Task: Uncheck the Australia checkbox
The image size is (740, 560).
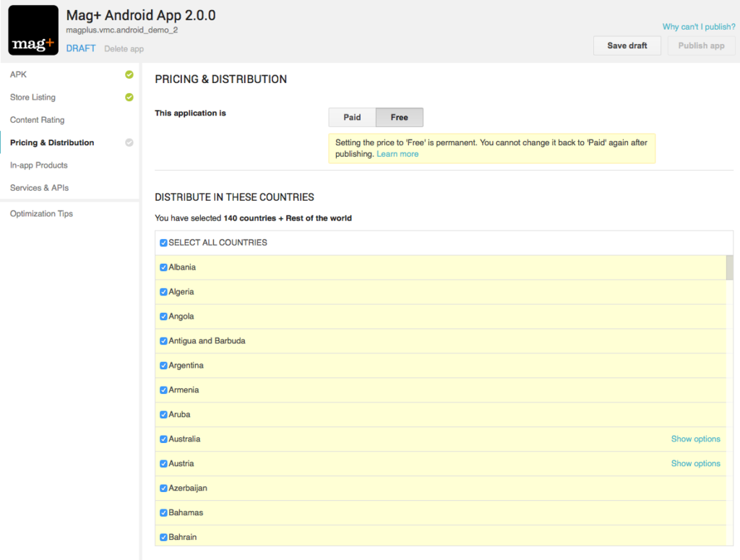Action: point(163,439)
